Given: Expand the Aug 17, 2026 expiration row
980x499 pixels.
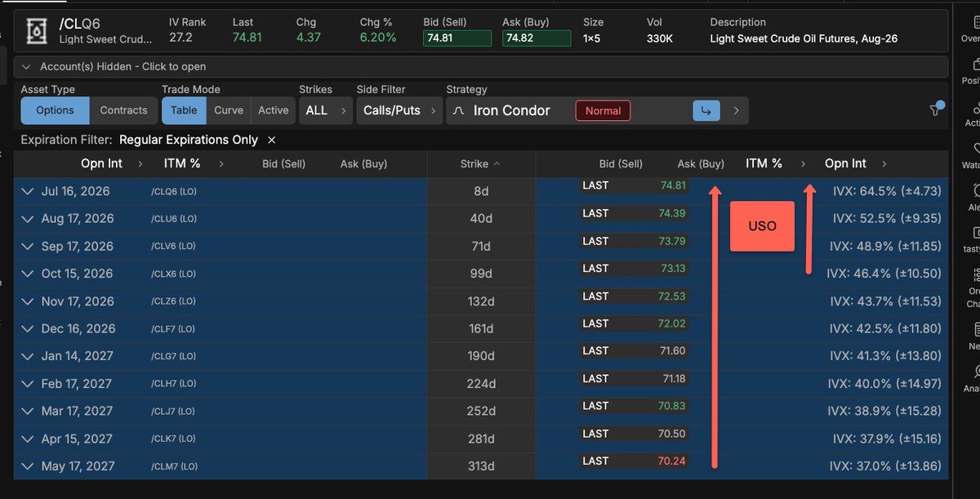Looking at the screenshot, I should (28, 219).
